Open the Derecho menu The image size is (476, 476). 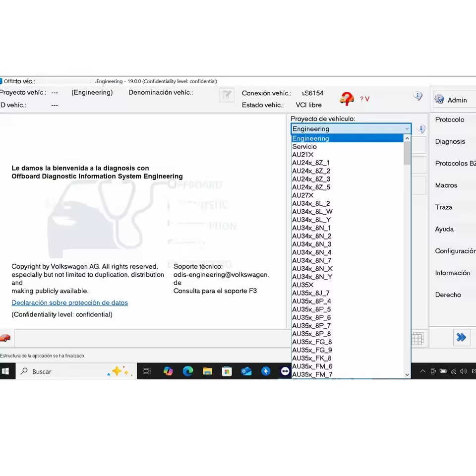click(x=448, y=295)
